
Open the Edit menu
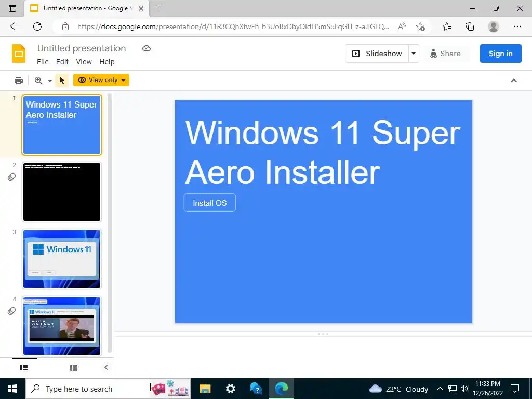[62, 62]
